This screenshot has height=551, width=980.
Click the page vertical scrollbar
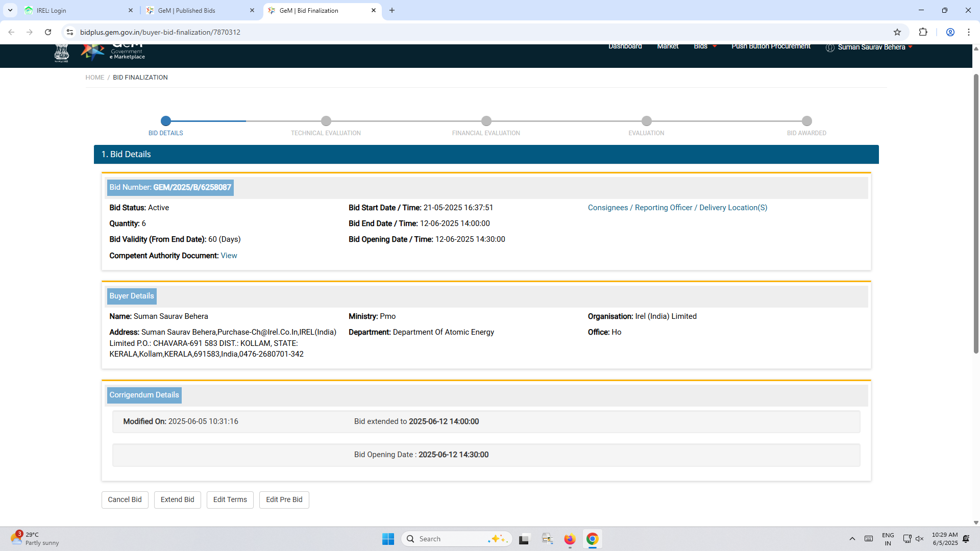tap(976, 214)
